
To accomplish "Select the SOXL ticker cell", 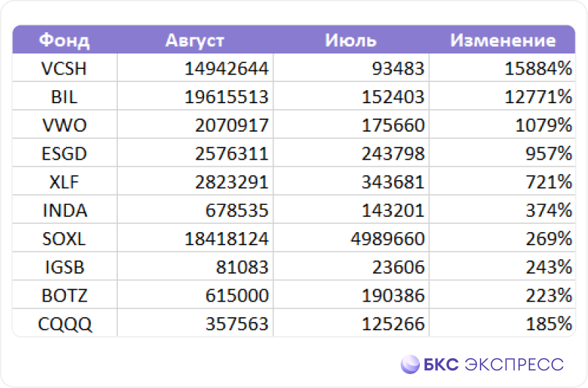I will click(x=64, y=239).
